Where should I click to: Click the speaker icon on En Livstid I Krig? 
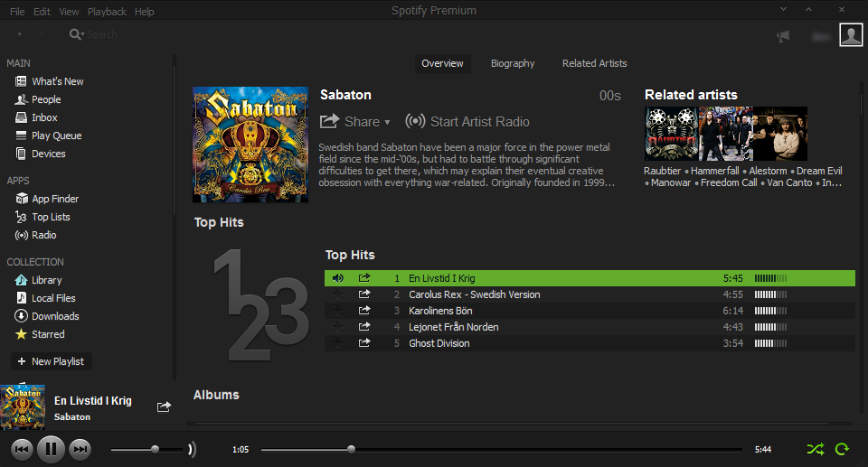click(338, 278)
